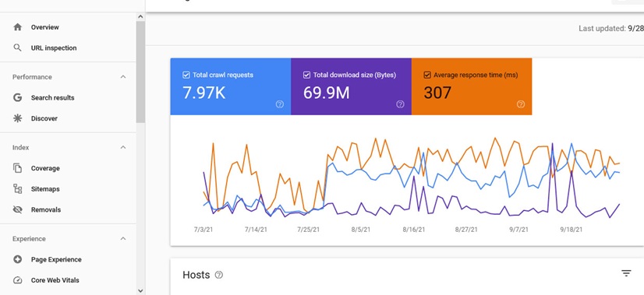
Task: Uncheck Total download size (Bytes) checkbox
Action: (x=306, y=75)
